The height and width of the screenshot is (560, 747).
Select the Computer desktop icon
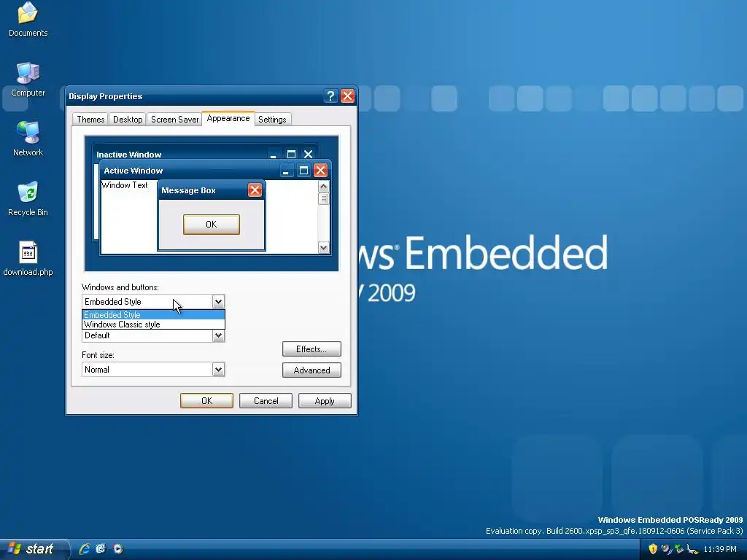click(28, 79)
